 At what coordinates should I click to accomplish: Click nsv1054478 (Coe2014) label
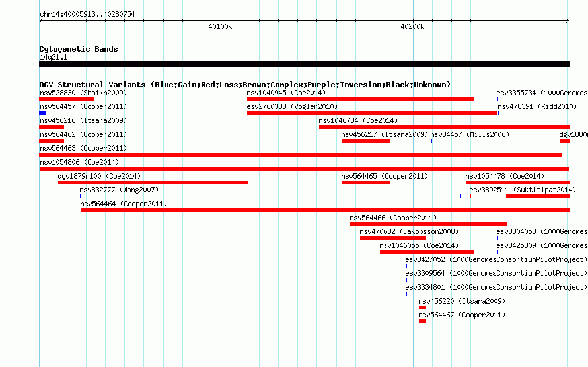click(x=505, y=176)
